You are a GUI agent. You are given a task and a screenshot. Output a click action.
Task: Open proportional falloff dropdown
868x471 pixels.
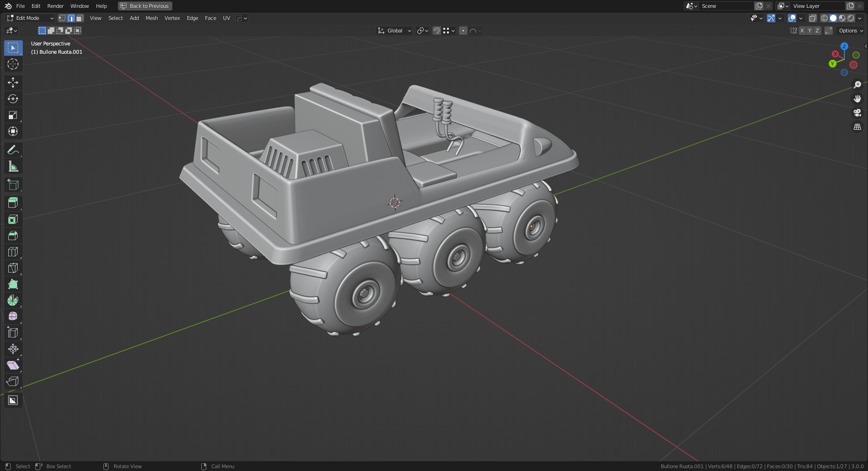475,31
